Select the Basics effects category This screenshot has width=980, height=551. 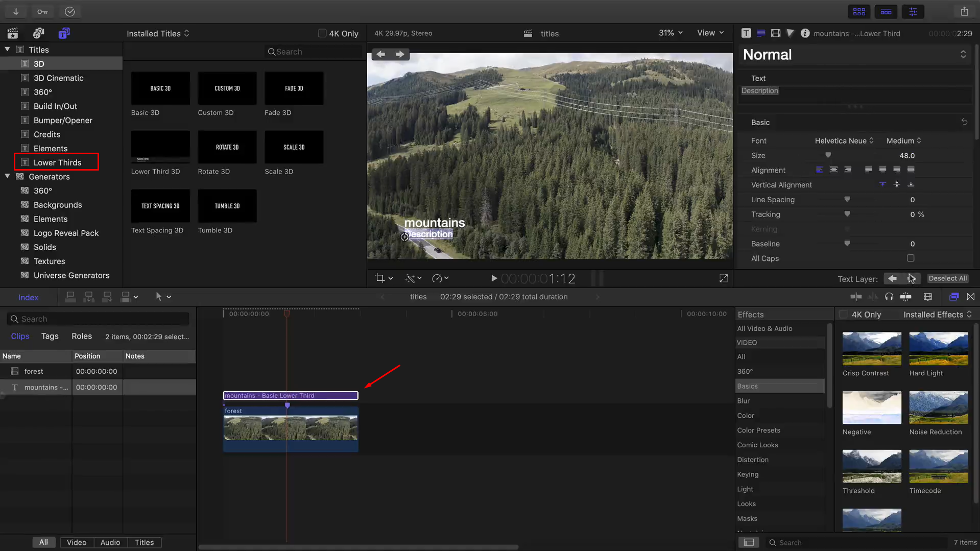click(x=747, y=386)
